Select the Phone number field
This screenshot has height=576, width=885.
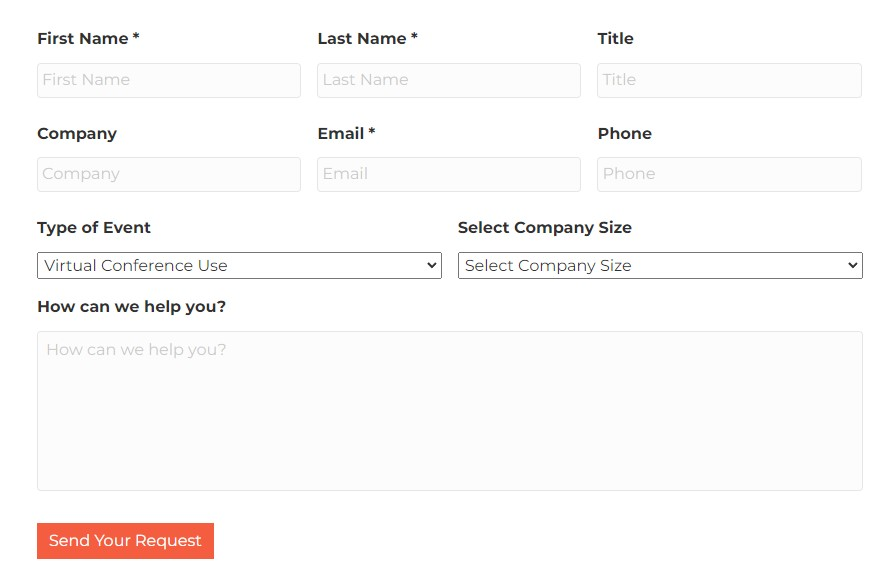[x=729, y=174]
